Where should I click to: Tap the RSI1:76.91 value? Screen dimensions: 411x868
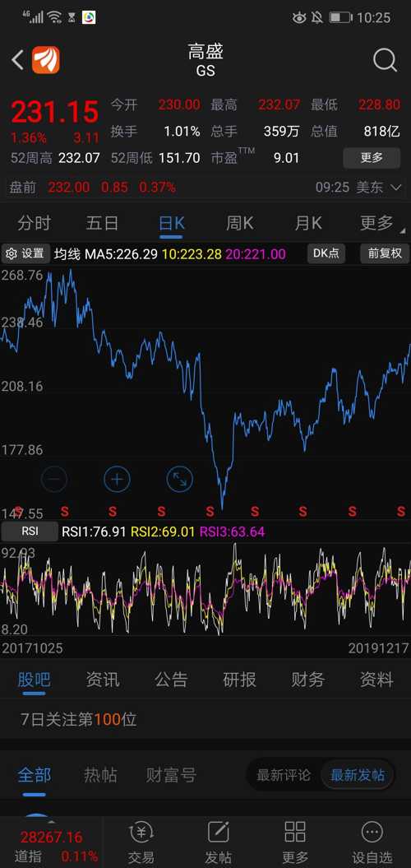coord(95,532)
